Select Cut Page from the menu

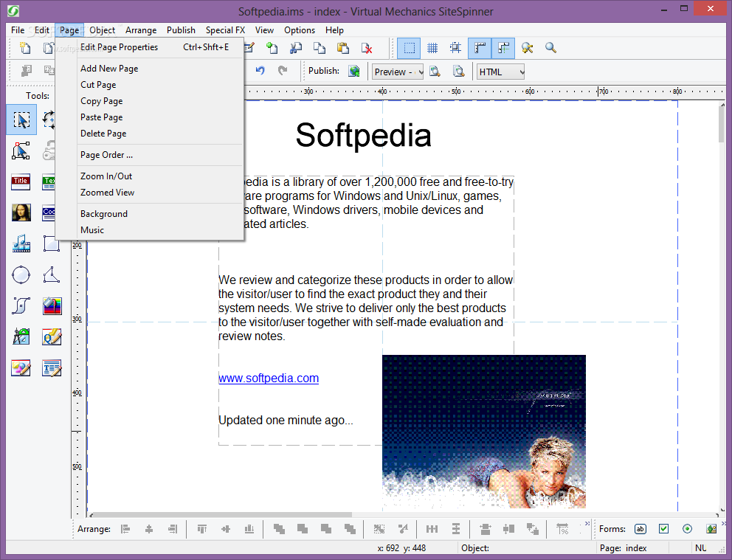pos(149,85)
